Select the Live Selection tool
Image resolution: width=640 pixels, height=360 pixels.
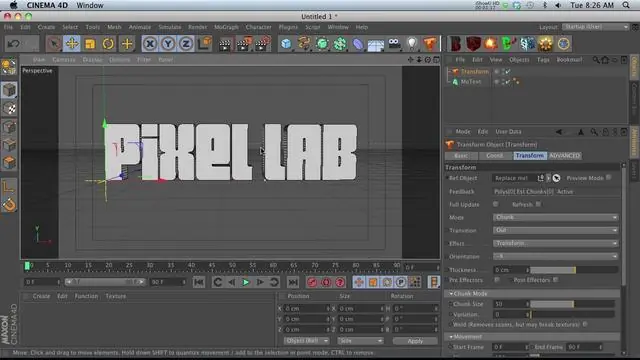[54, 44]
